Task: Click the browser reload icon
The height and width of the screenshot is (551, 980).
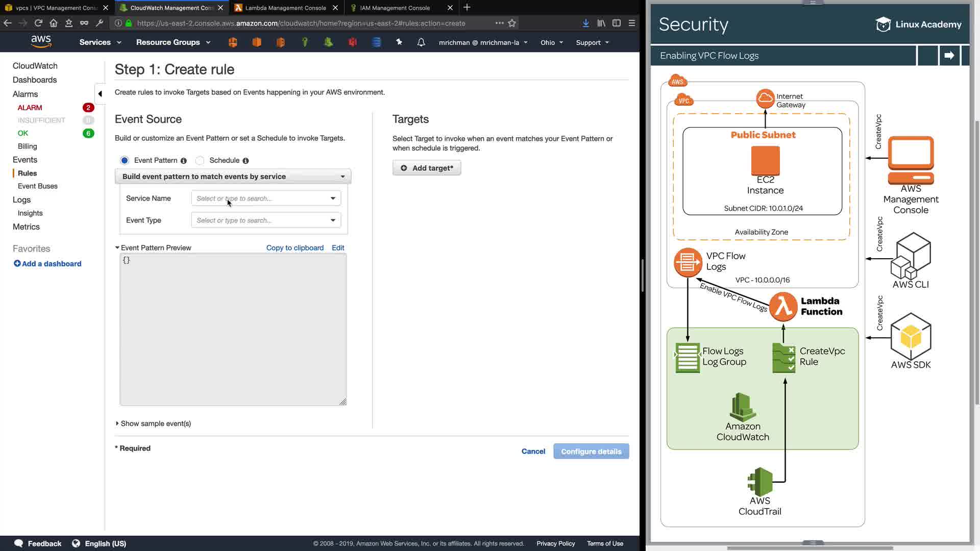Action: click(38, 23)
